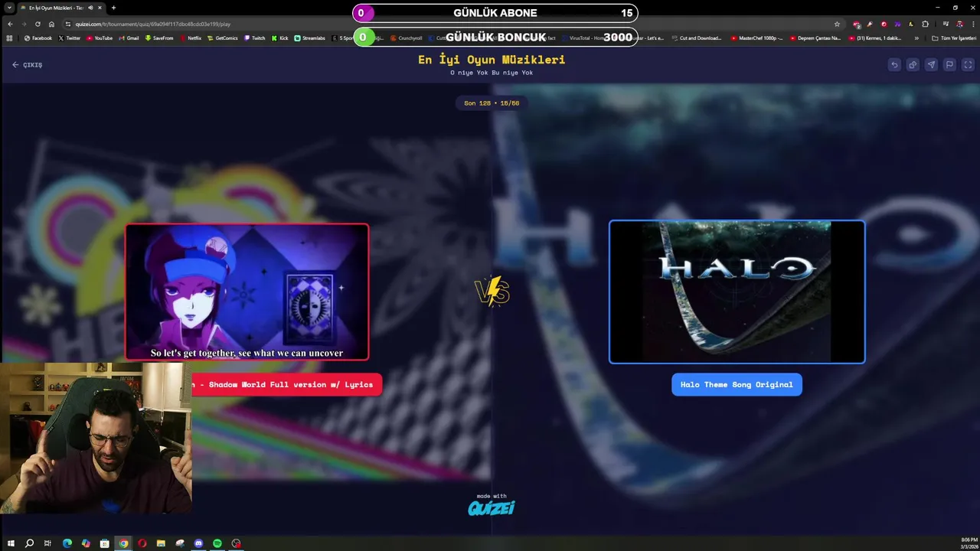The width and height of the screenshot is (980, 551).
Task: Choose the Halo video thumbnail
Action: pos(737,292)
